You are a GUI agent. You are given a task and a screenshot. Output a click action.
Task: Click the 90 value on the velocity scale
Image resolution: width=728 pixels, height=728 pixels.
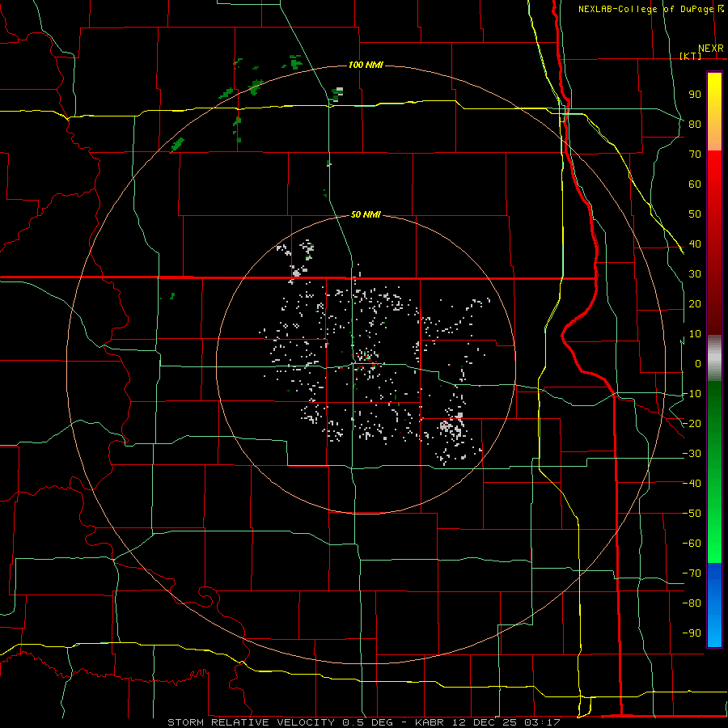695,95
